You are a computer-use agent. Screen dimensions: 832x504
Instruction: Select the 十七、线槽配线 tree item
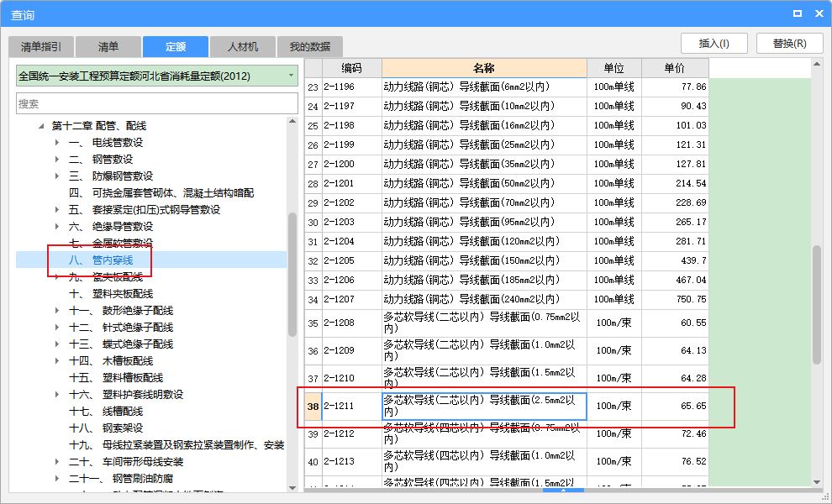point(106,411)
